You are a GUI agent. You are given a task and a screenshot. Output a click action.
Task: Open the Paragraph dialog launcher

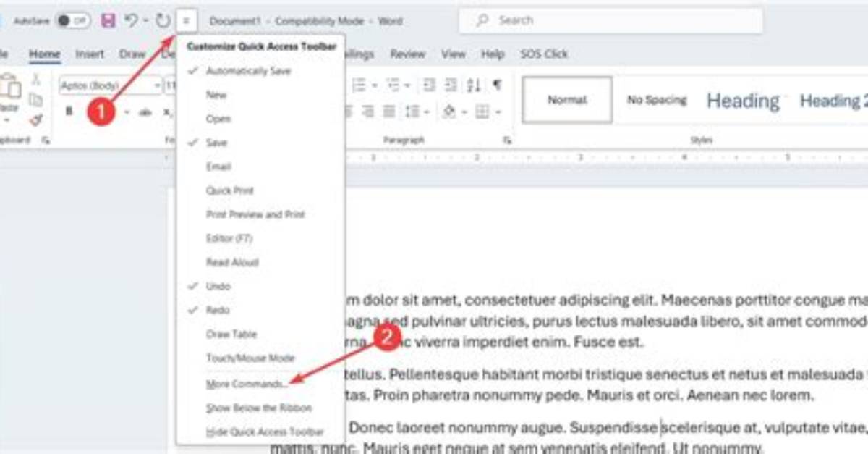(x=508, y=140)
